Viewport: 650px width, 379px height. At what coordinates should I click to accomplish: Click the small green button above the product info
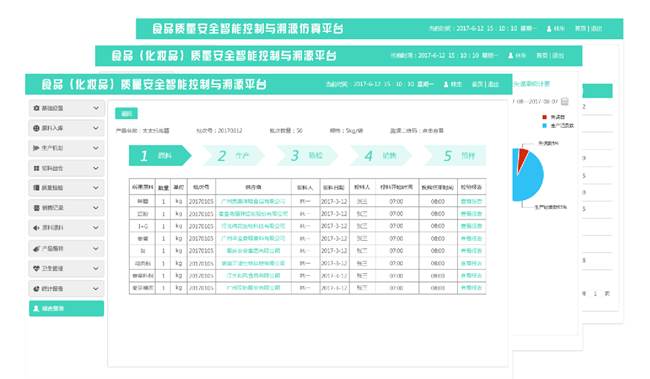[126, 113]
